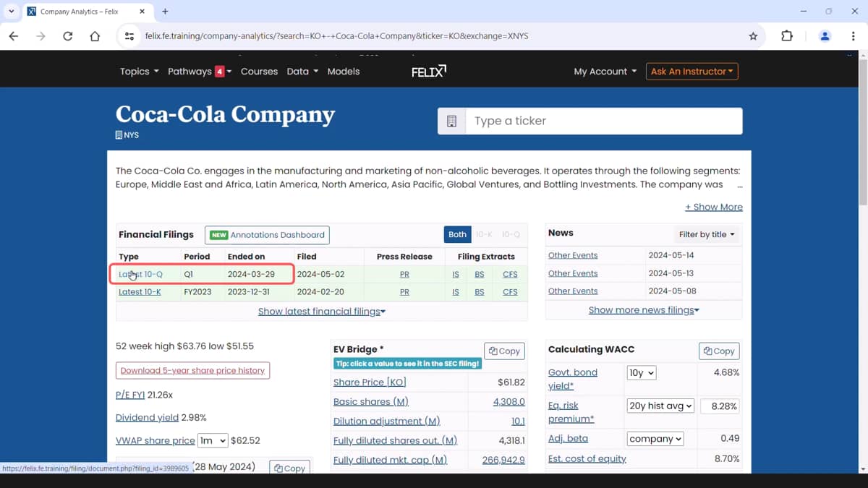Image resolution: width=868 pixels, height=488 pixels.
Task: Open Other Events dated 2024-05-14
Action: click(573, 255)
